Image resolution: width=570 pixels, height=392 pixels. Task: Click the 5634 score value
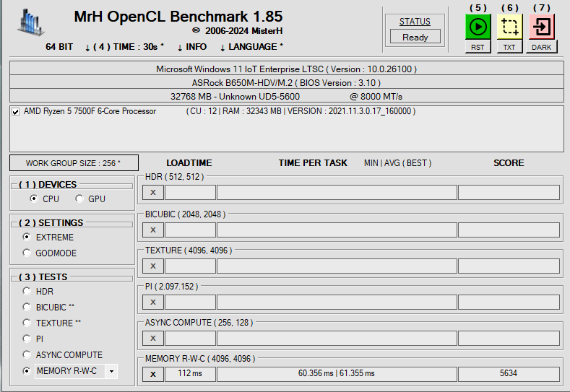[509, 374]
